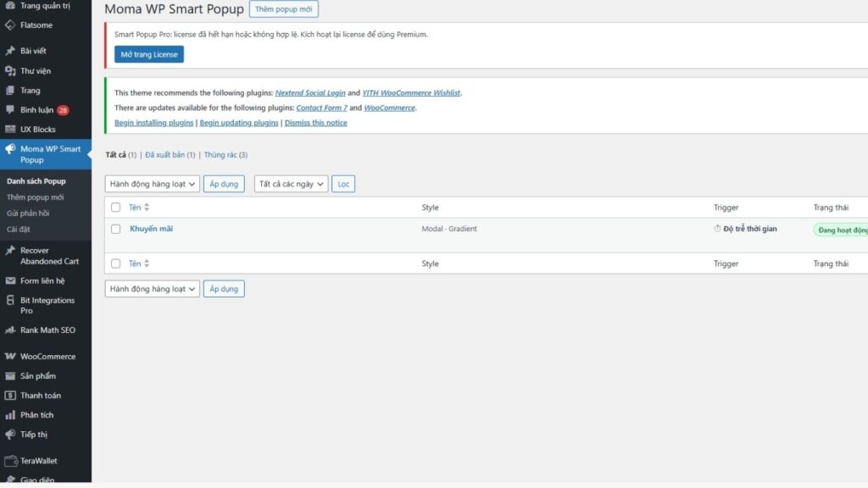Screen dimensions: 868x488
Task: Open Thư viện media icon
Action: (x=10, y=71)
